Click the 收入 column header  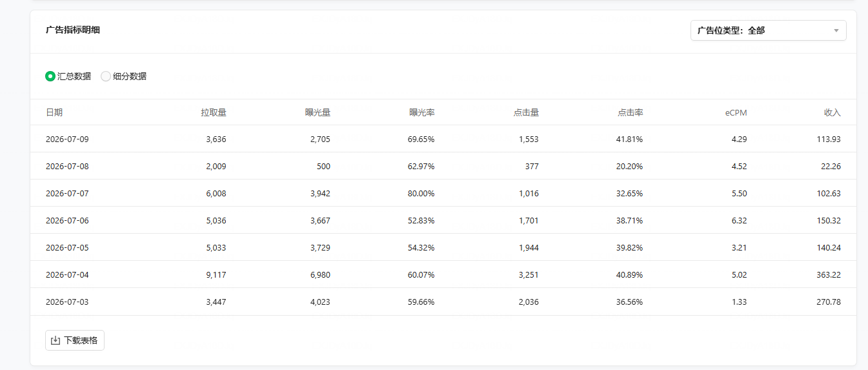tap(833, 112)
